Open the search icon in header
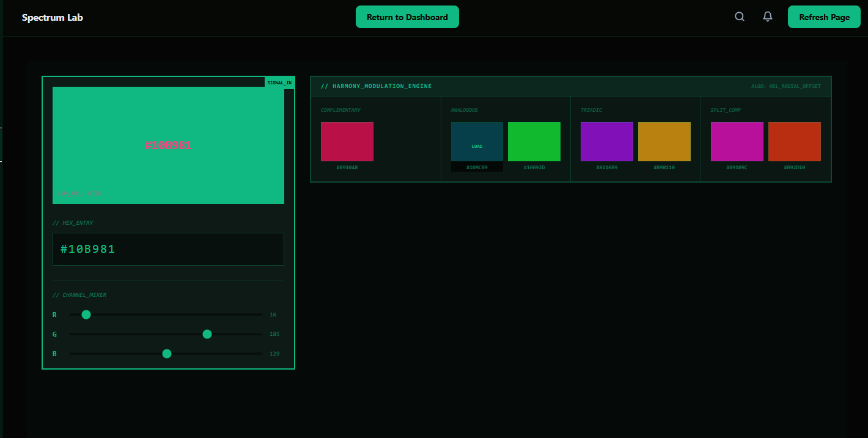868x438 pixels. [740, 17]
